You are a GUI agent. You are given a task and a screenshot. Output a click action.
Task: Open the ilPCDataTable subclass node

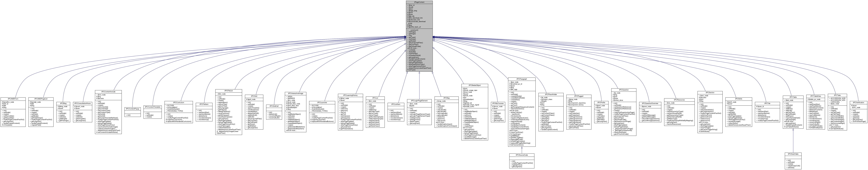click(x=793, y=161)
